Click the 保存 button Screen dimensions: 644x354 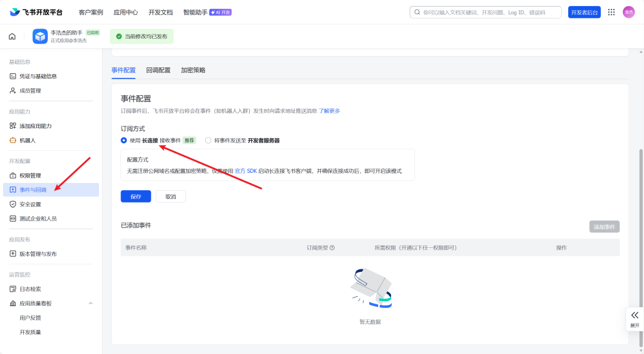point(135,196)
